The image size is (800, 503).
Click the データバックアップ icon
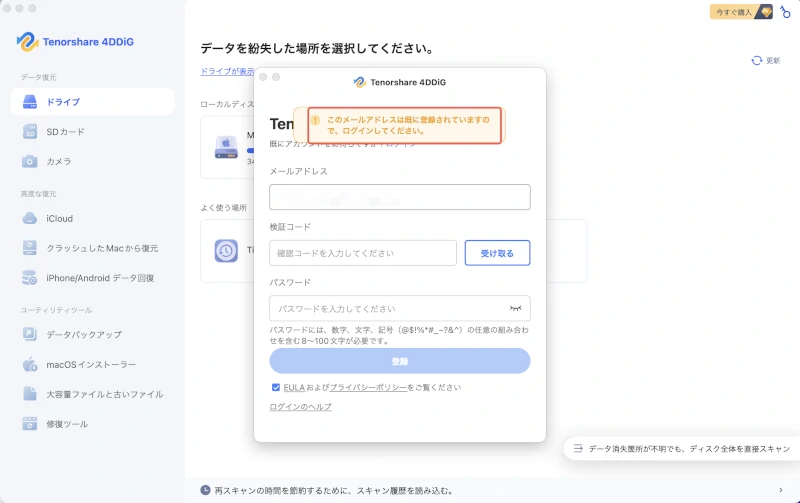(30, 334)
